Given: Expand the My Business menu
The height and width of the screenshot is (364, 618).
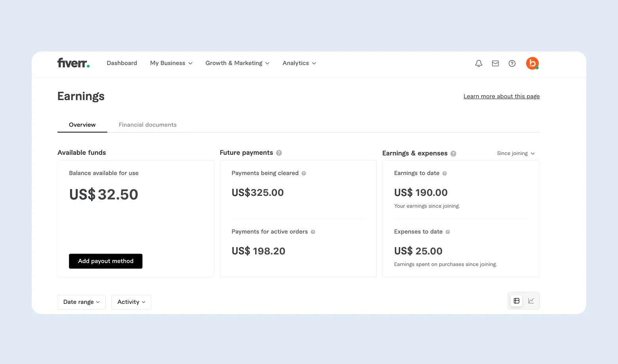Looking at the screenshot, I should pos(171,63).
